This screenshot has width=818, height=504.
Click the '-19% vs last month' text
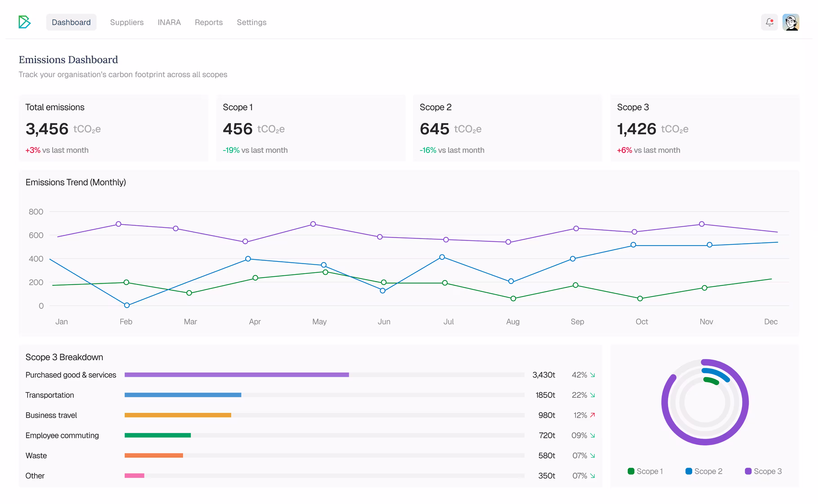[x=255, y=150]
